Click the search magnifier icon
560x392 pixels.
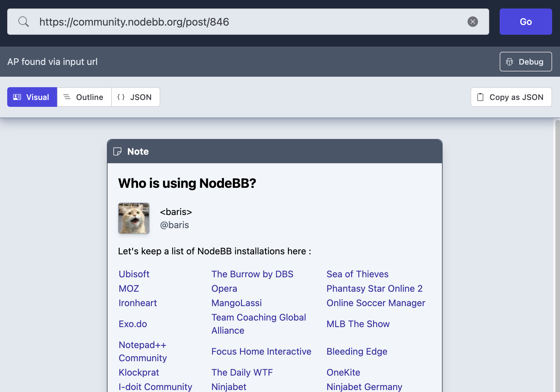coord(24,22)
